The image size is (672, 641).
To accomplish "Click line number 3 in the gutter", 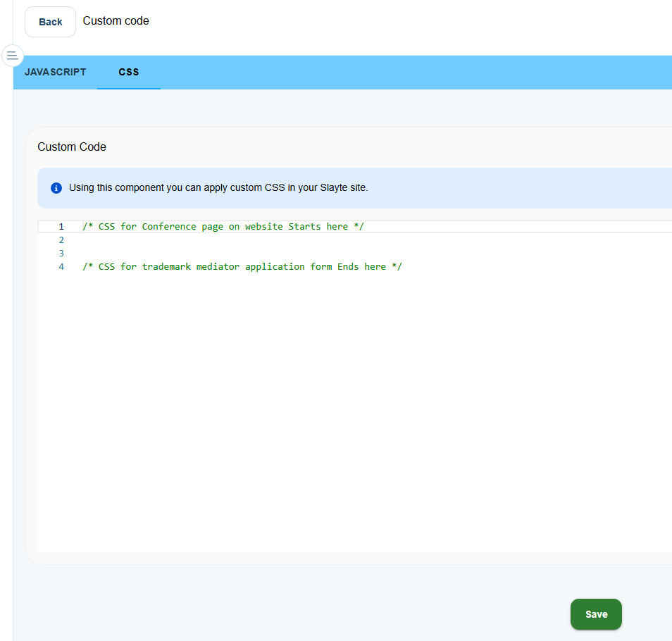I will point(61,254).
